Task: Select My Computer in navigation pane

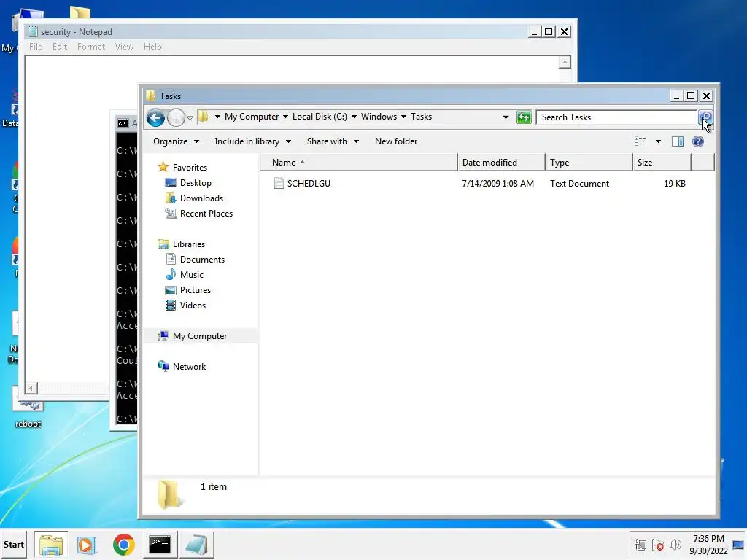Action: (200, 335)
